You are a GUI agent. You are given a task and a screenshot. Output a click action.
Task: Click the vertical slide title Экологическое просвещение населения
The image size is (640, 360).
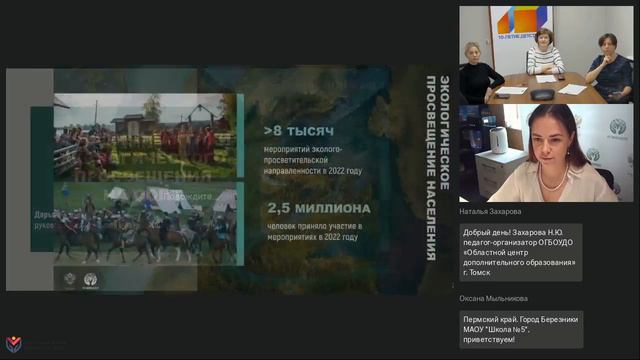point(438,167)
